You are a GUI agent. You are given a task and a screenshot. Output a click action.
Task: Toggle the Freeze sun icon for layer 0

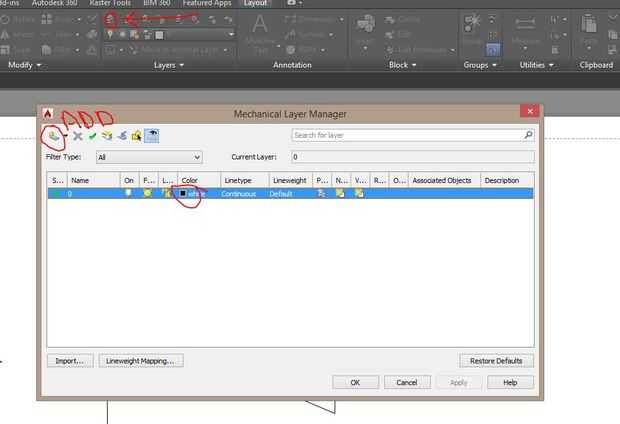[x=148, y=193]
